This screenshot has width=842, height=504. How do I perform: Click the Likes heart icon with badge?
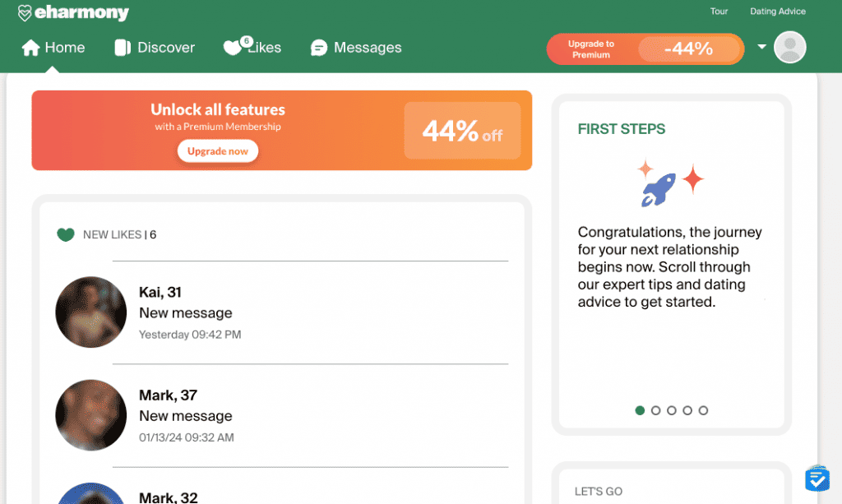(234, 48)
